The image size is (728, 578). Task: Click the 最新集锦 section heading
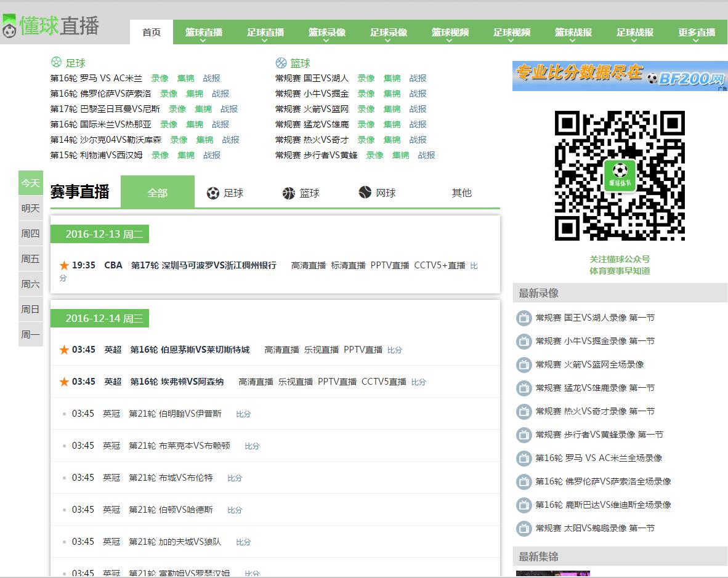[x=538, y=556]
